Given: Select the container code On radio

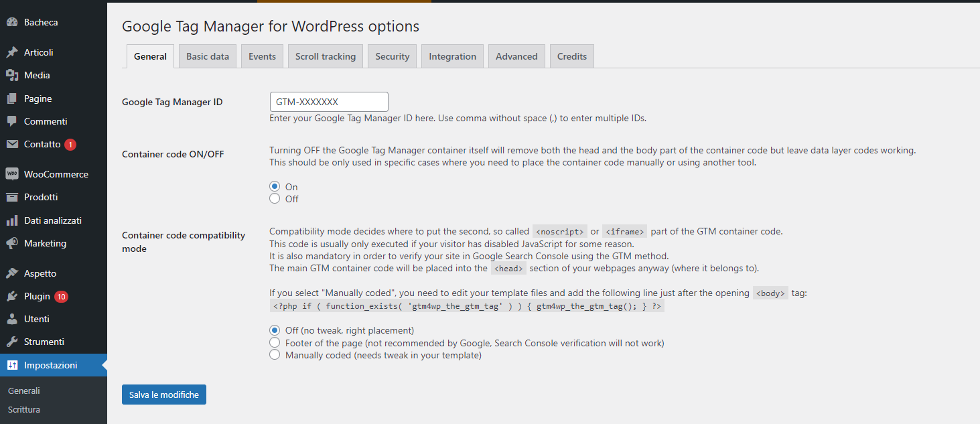Looking at the screenshot, I should pyautogui.click(x=275, y=187).
